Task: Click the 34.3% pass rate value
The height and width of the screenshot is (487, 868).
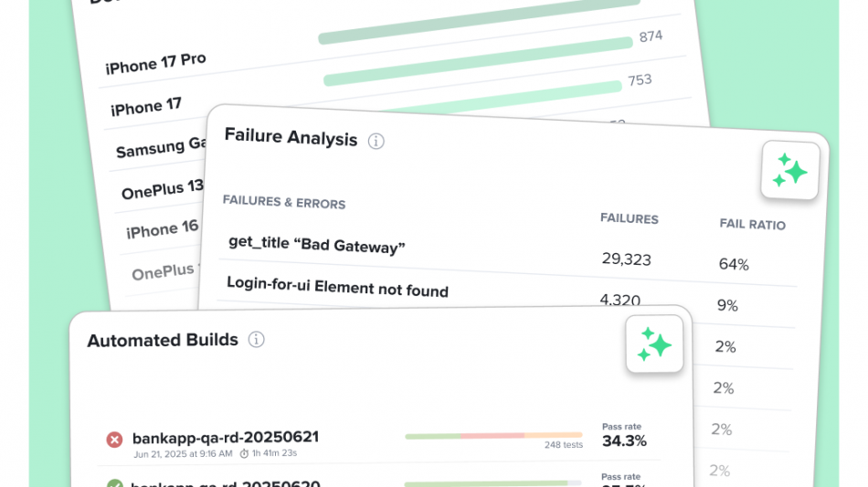Action: [624, 441]
